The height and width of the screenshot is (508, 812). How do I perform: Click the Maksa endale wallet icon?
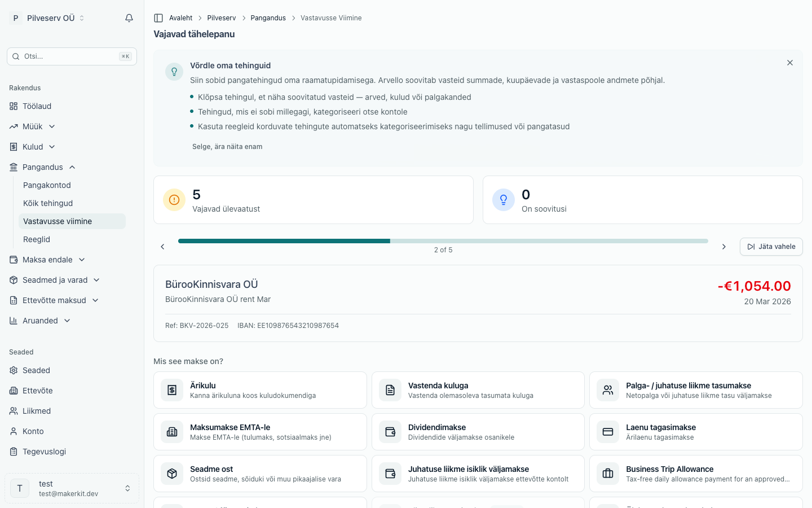[x=14, y=260]
